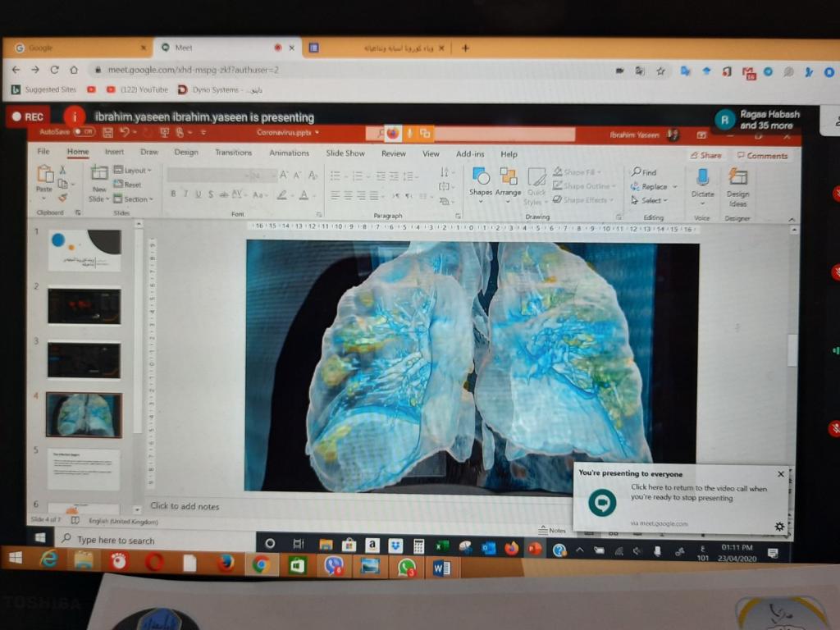The height and width of the screenshot is (630, 840).
Task: Toggle the AutoSave switch
Action: point(84,131)
